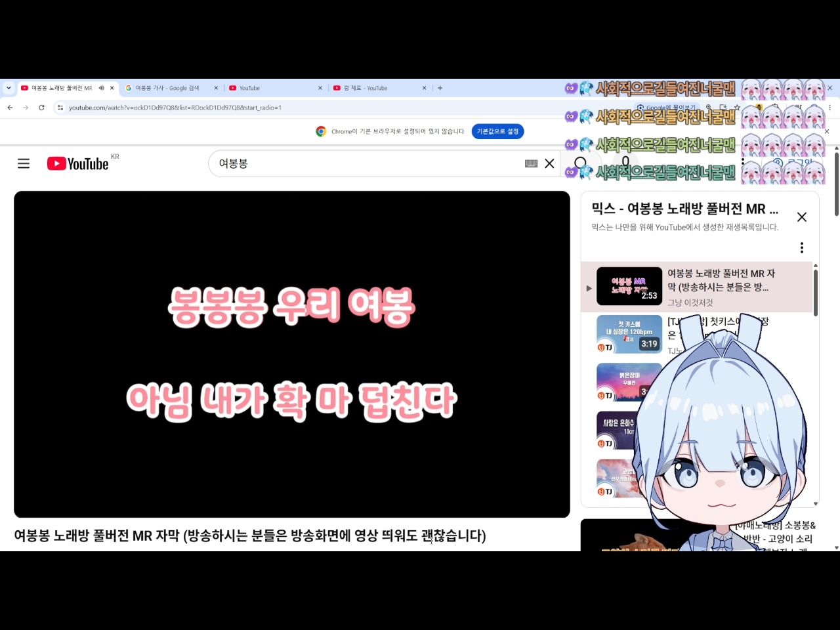Click the playlist title 믹스 - 여봉봉 노래방 풀버전 MR

pos(684,209)
